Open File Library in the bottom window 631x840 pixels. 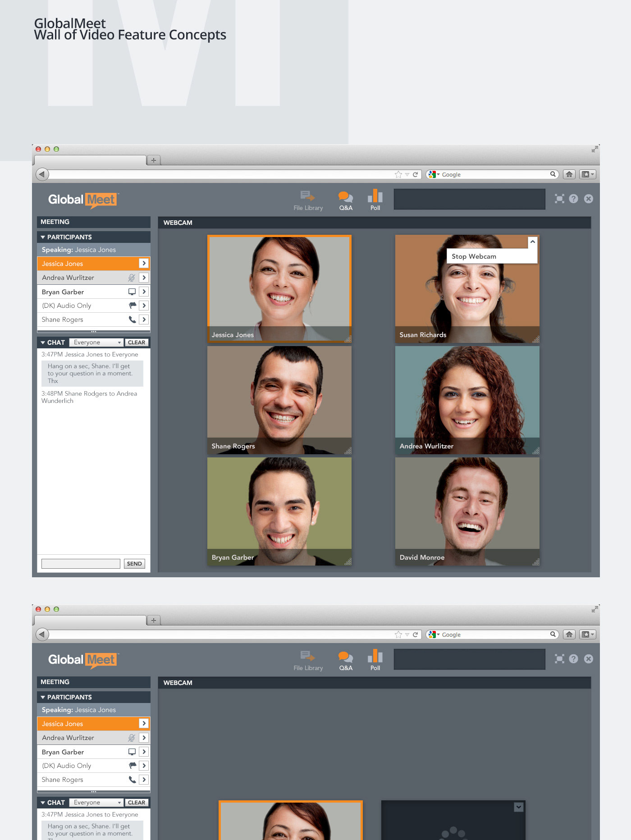(x=308, y=661)
